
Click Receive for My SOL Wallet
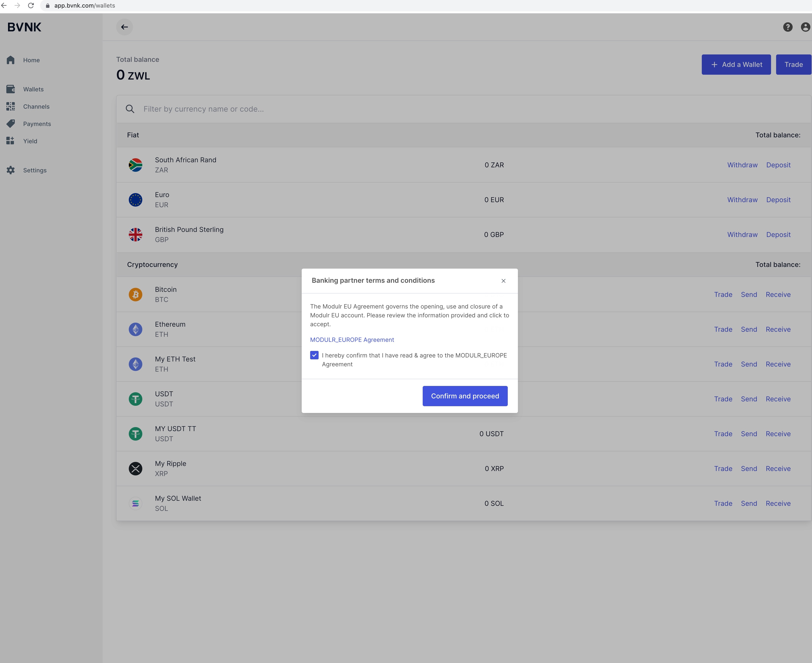[778, 503]
